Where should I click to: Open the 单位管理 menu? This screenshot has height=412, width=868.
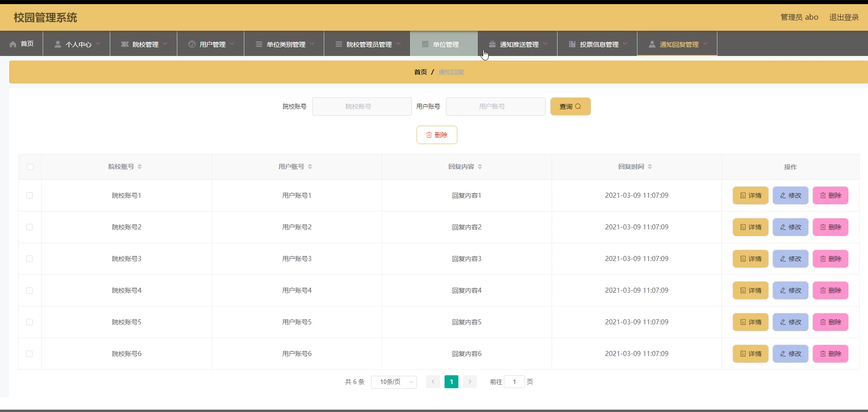(x=444, y=44)
